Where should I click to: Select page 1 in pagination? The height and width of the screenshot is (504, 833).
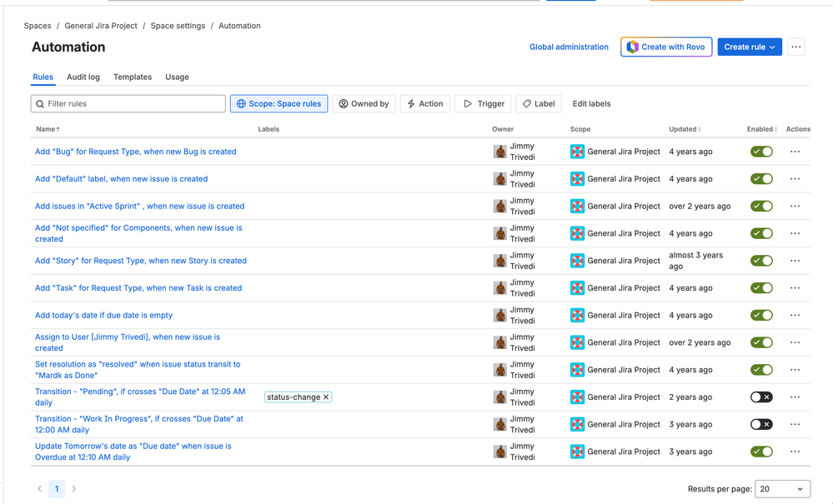pyautogui.click(x=57, y=489)
